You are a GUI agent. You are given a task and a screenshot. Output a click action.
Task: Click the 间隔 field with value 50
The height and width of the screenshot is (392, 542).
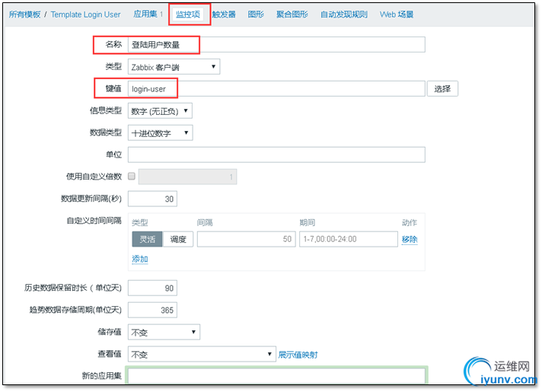tap(247, 239)
